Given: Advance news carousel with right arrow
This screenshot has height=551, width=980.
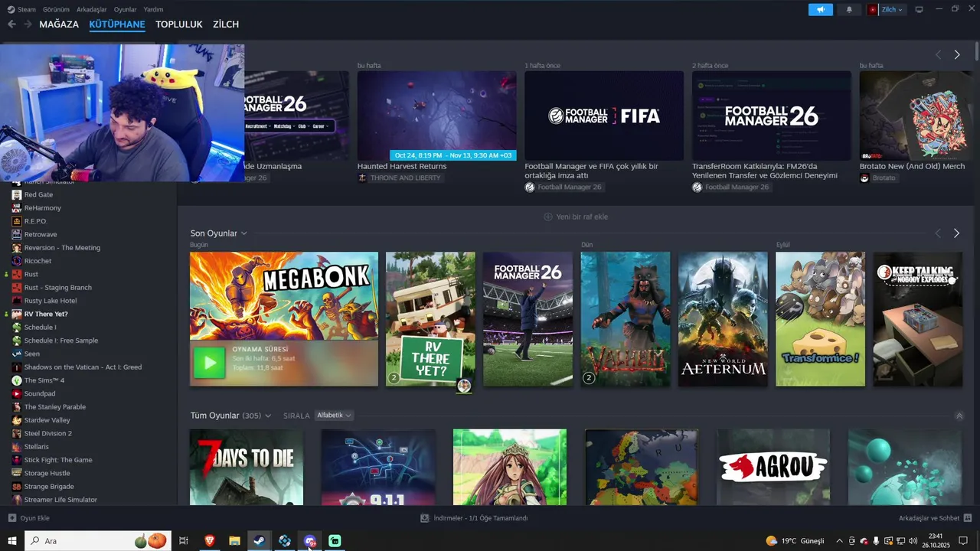Looking at the screenshot, I should click(x=956, y=55).
